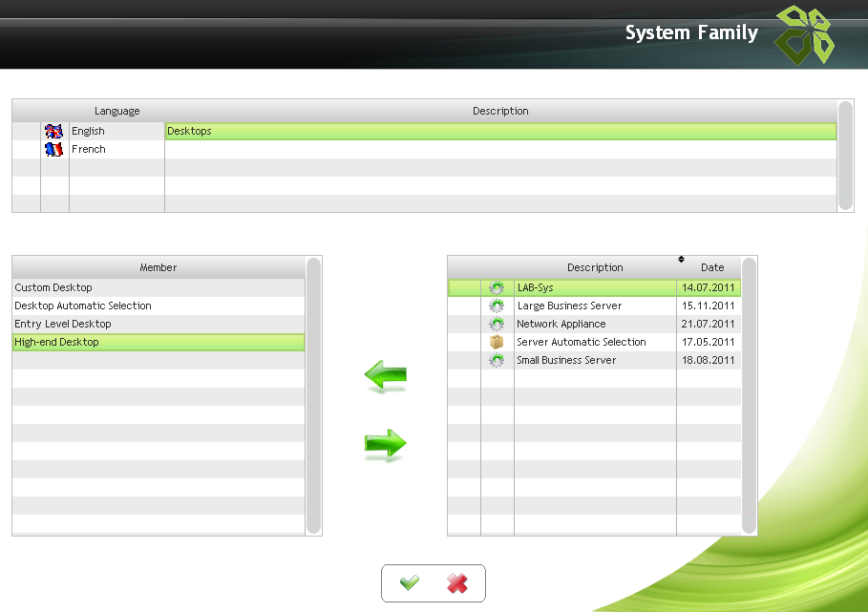Click the Language table scrollbar

click(x=845, y=156)
